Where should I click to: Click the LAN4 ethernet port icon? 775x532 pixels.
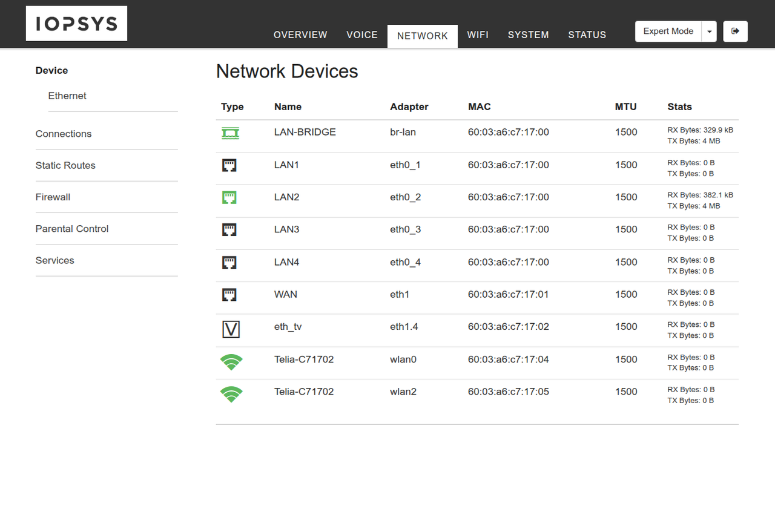229,262
